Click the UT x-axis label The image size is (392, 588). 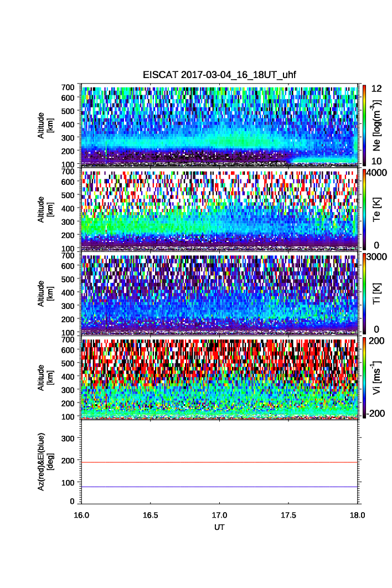pos(220,528)
